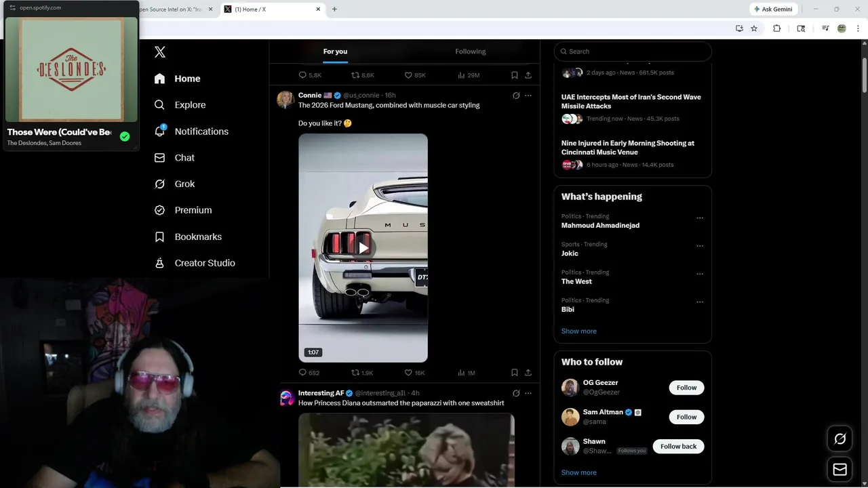
Task: Open Connie's profile avatar
Action: [285, 100]
